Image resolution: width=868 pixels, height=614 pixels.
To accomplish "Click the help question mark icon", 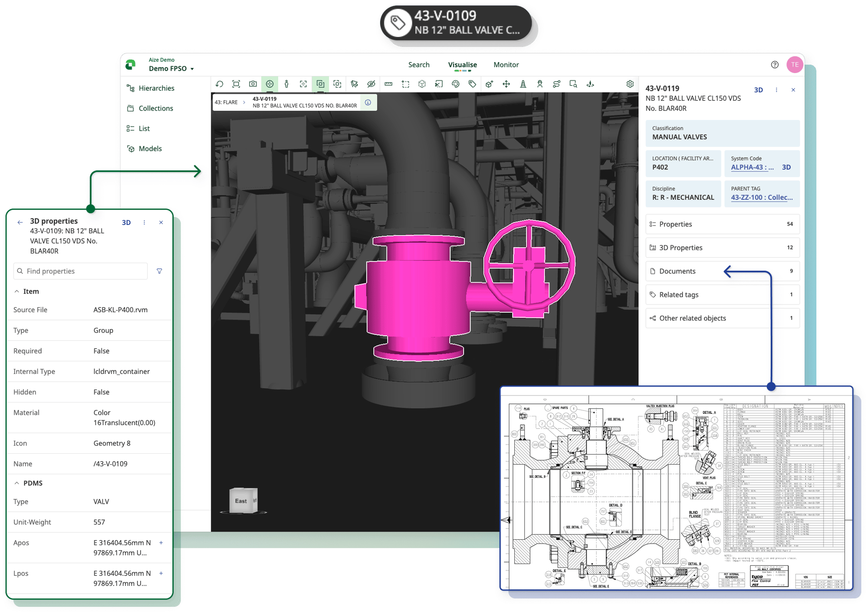I will click(775, 65).
